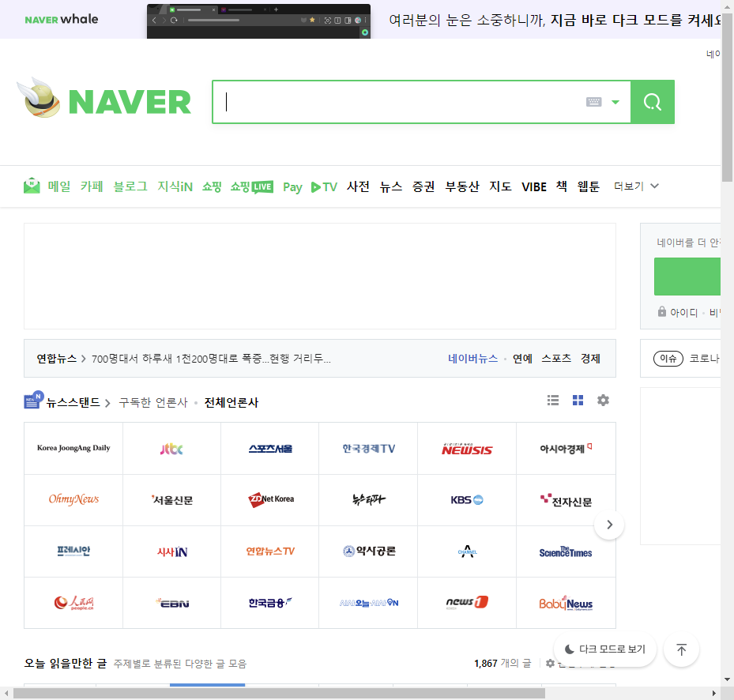Click the 뉴스스탠드 newspaper icon
Viewport: 734px width, 700px height.
(x=33, y=400)
